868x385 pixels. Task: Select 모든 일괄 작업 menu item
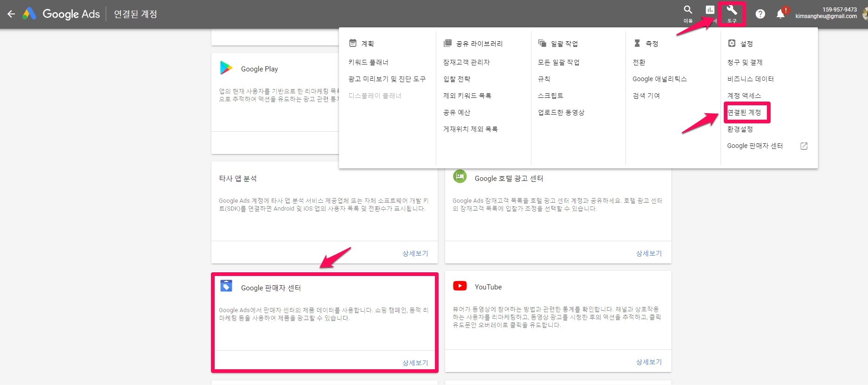pyautogui.click(x=558, y=62)
